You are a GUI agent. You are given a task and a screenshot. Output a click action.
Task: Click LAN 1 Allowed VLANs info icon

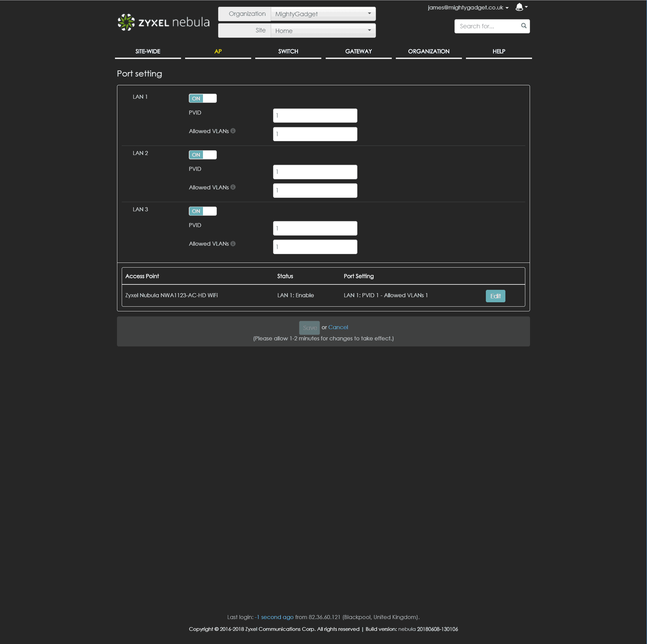coord(233,131)
